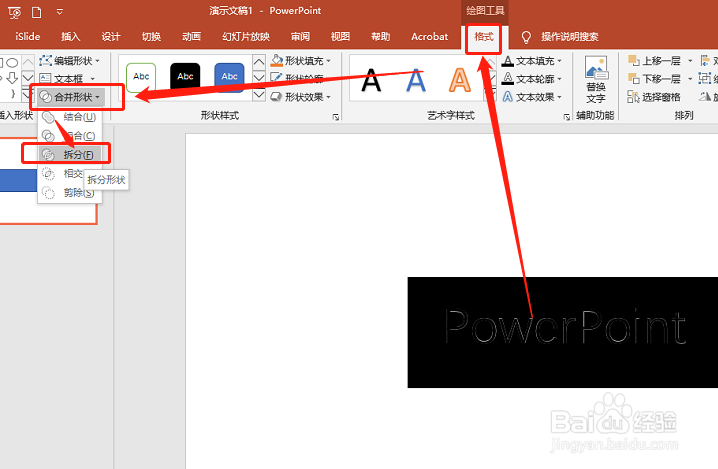718x469 pixels.
Task: Apply the black A WordArt style
Action: coord(371,81)
